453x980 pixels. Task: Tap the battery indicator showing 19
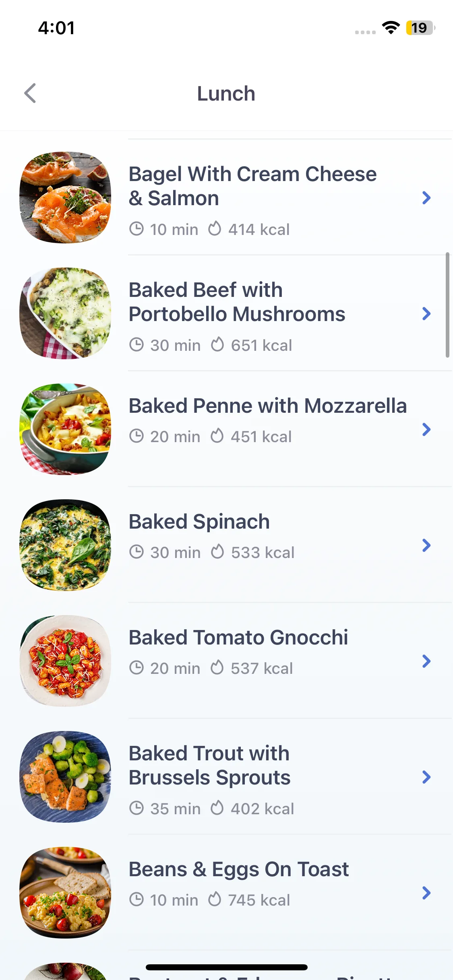click(420, 28)
